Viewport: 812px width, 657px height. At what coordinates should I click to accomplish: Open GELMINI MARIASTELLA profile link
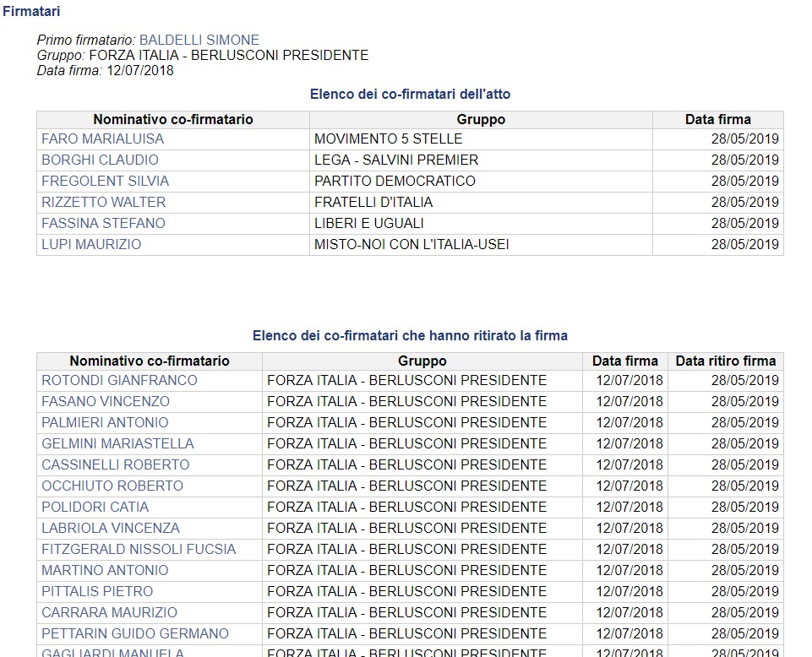pyautogui.click(x=117, y=443)
